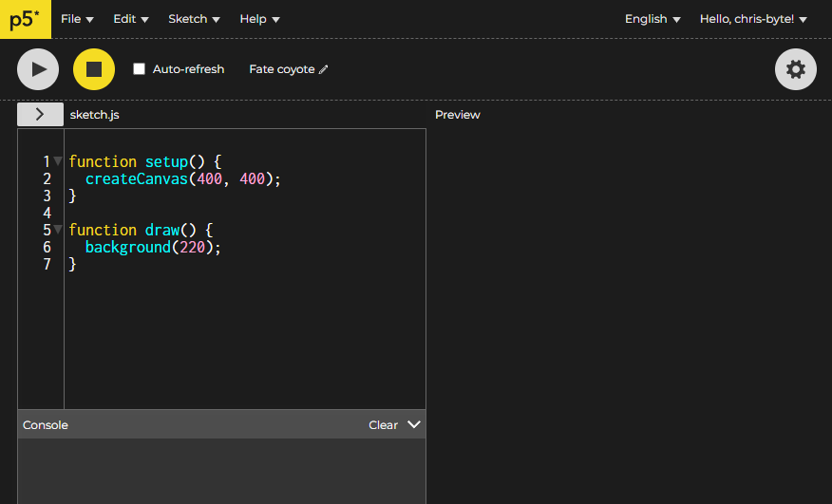Click the Fate coyote sketch name
Viewport: 832px width, 504px height.
click(x=281, y=69)
